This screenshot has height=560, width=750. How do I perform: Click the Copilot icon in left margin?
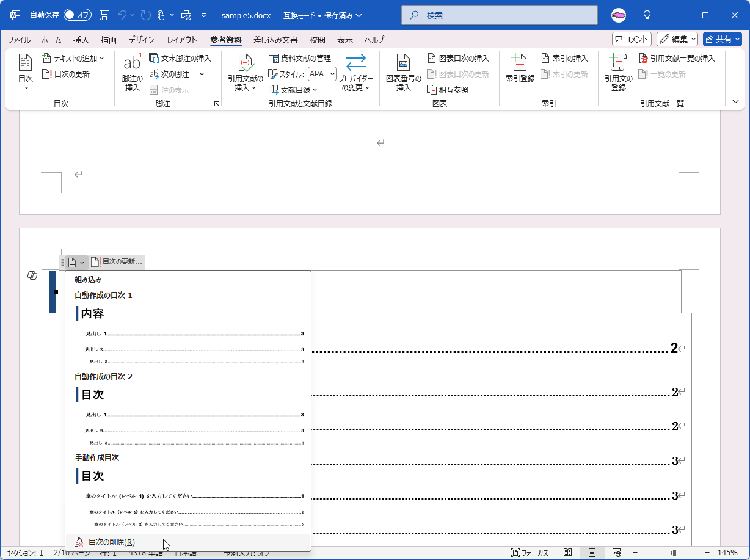33,276
